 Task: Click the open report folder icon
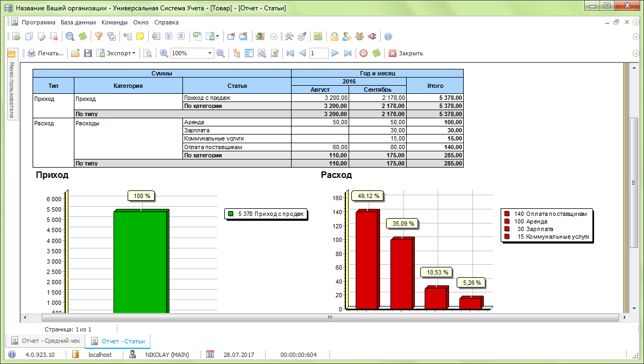pyautogui.click(x=75, y=53)
